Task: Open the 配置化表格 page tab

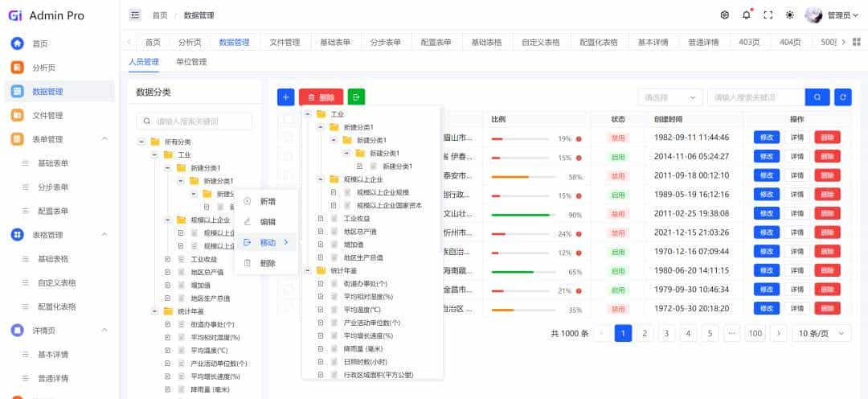Action: pyautogui.click(x=599, y=42)
